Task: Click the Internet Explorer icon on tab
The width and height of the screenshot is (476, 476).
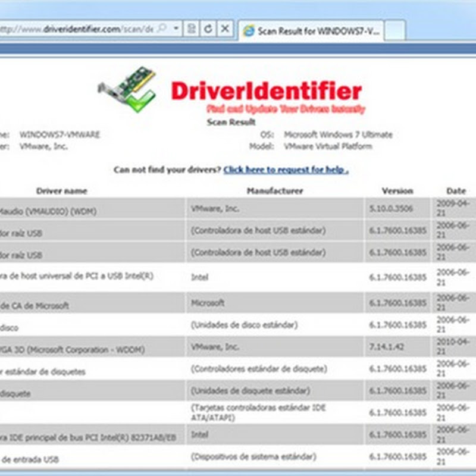Action: 249,31
